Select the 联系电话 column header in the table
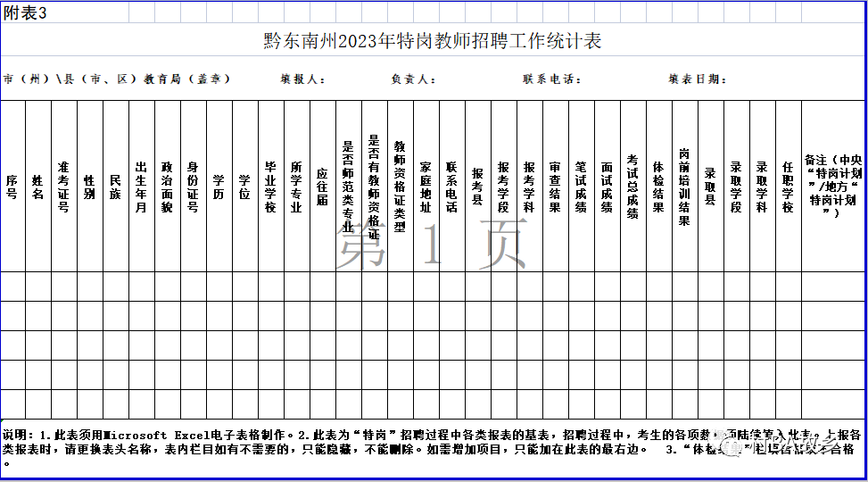The height and width of the screenshot is (482, 868). point(452,187)
